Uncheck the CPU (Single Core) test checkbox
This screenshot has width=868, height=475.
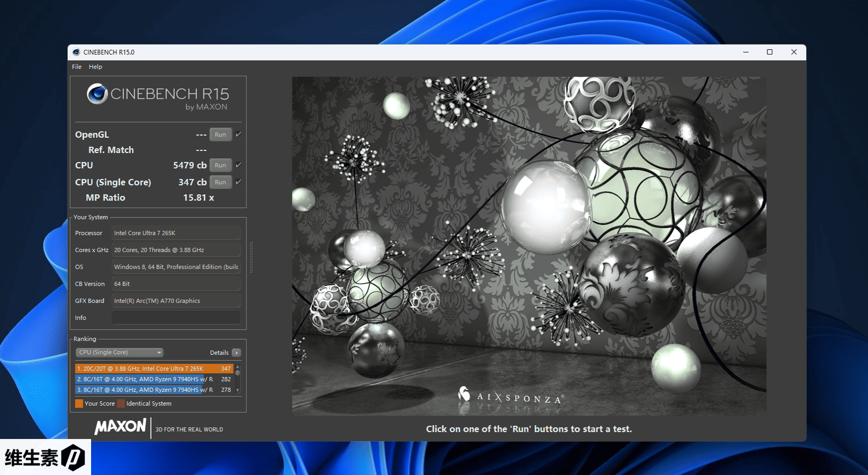click(x=238, y=182)
